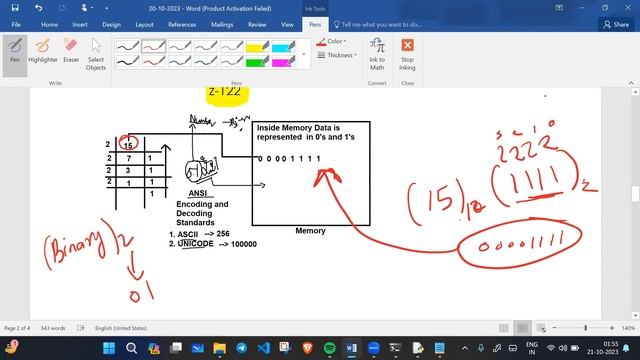Click the Share button
This screenshot has width=640, height=360.
pyautogui.click(x=616, y=24)
